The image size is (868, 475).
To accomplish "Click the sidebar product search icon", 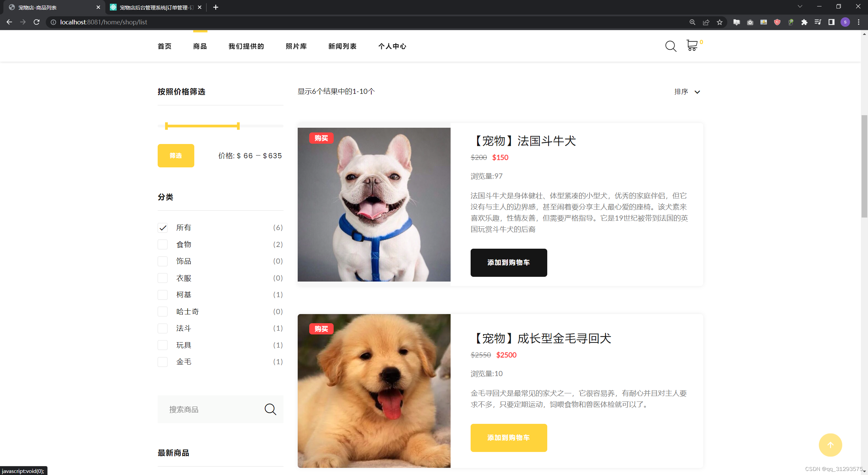I will (270, 409).
